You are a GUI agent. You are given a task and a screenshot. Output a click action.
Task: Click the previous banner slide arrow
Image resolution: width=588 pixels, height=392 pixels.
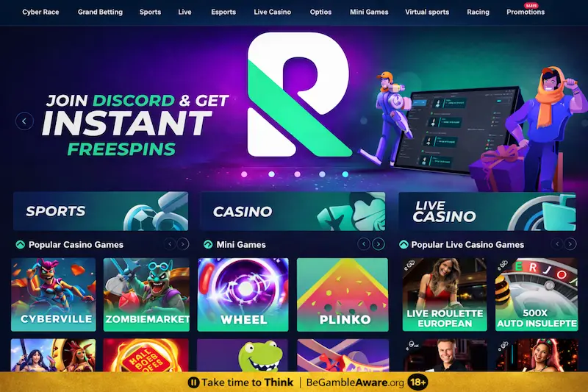[x=24, y=121]
